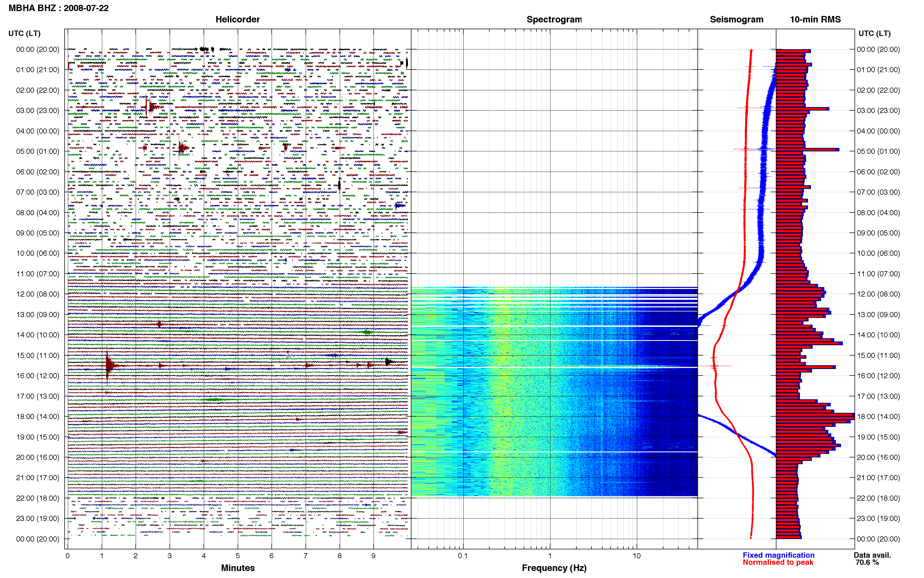The width and height of the screenshot is (924, 578).
Task: Click the left 'UTC (LT)' axis header
Action: point(24,33)
